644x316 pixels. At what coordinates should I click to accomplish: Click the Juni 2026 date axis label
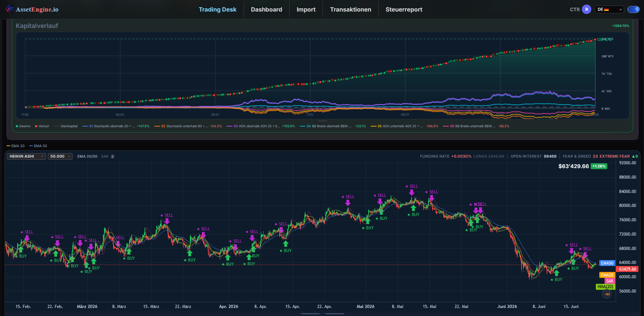tap(507, 307)
